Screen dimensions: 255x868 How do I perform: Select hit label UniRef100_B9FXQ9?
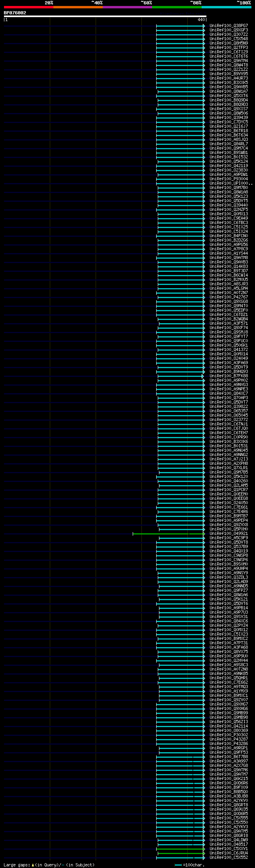[x=229, y=788]
